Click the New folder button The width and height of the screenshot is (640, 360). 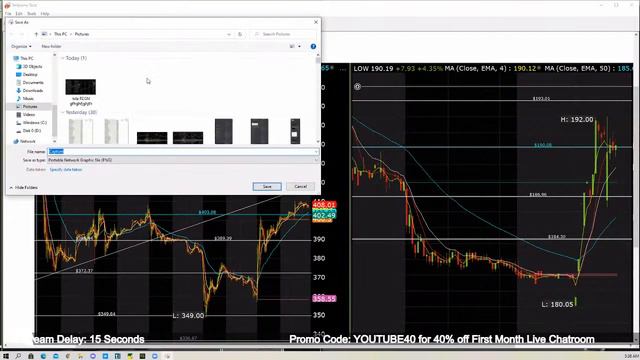[x=51, y=47]
